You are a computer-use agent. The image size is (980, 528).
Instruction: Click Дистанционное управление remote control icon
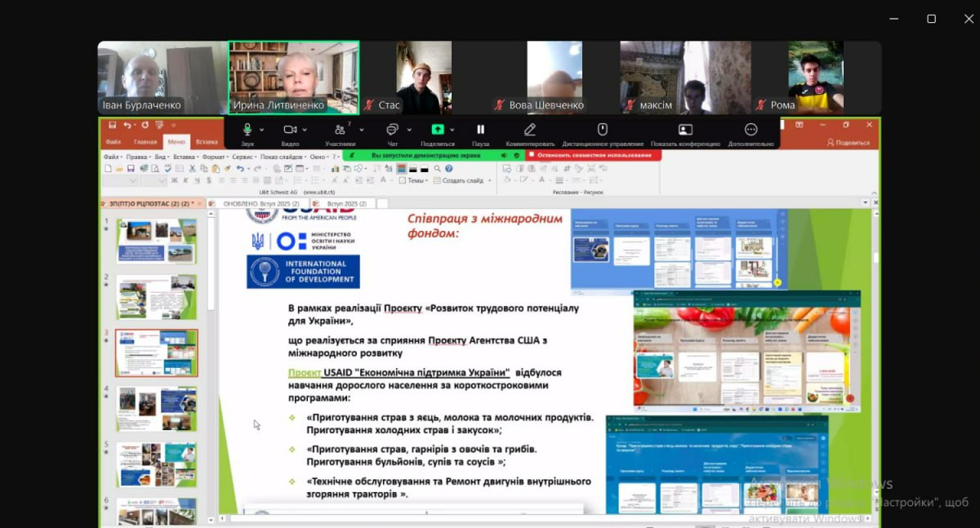tap(603, 130)
